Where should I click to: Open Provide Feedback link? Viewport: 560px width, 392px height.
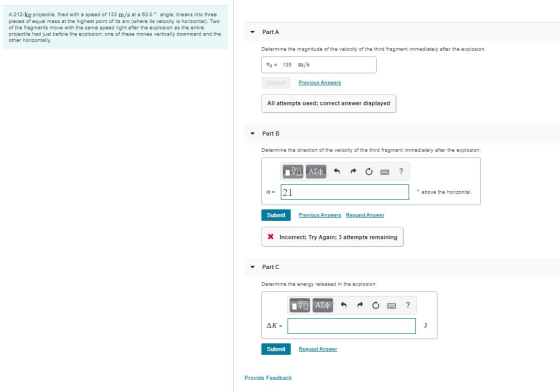[268, 378]
